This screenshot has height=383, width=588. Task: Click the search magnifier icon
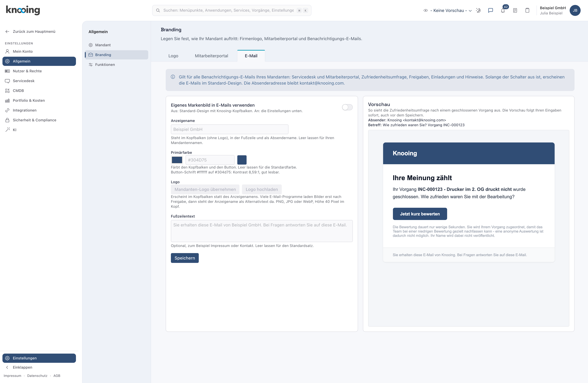[x=158, y=10]
